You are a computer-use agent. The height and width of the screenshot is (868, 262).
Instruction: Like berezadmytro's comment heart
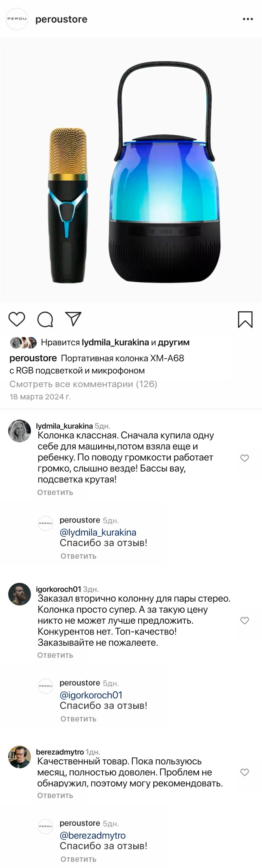tap(244, 772)
